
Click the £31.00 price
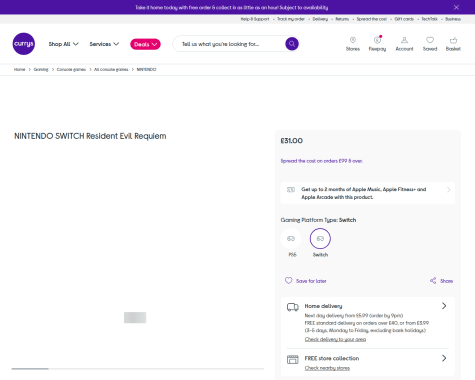(292, 141)
